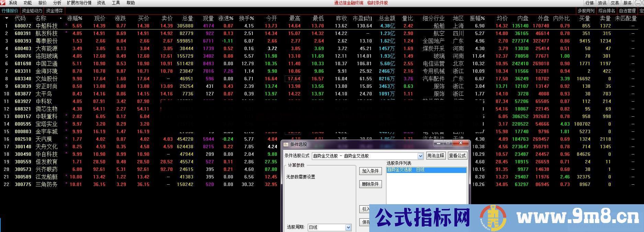Click the 用法注释 button
This screenshot has height=232, width=644.
coord(436,156)
